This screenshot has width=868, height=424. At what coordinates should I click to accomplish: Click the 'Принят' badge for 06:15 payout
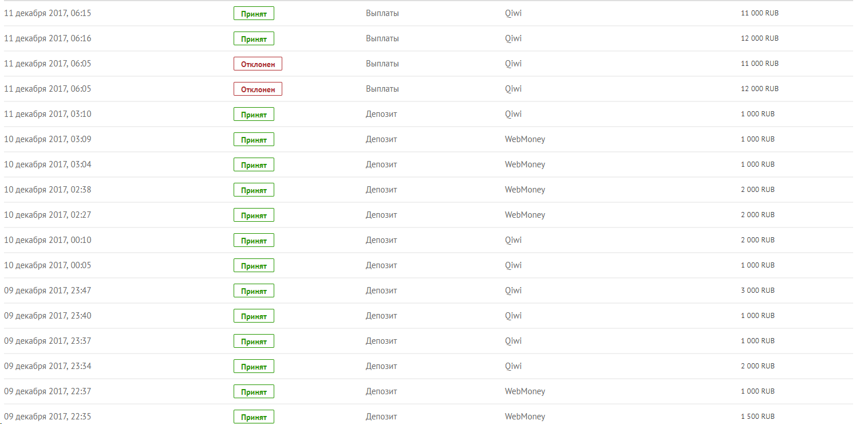(254, 13)
